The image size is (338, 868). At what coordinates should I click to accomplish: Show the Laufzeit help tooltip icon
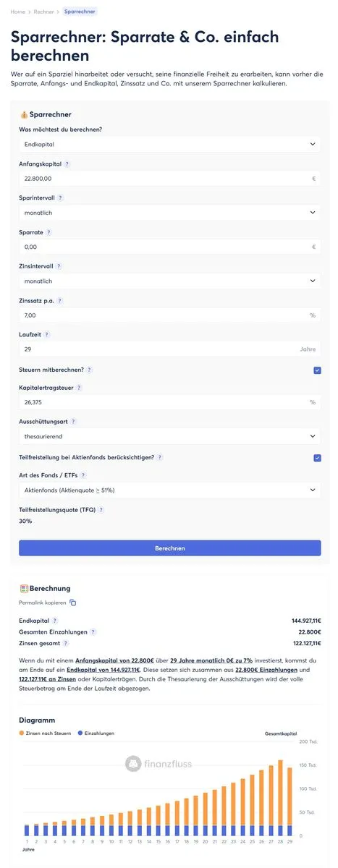click(x=46, y=335)
